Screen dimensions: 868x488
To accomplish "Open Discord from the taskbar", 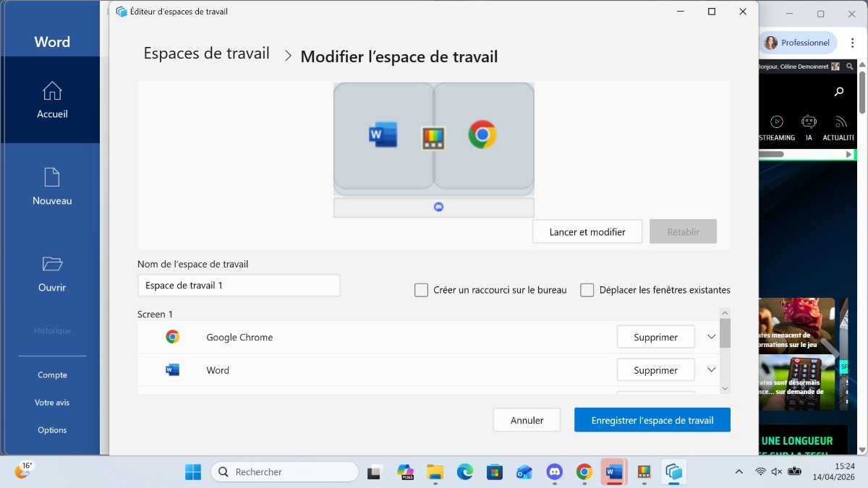I will [553, 471].
